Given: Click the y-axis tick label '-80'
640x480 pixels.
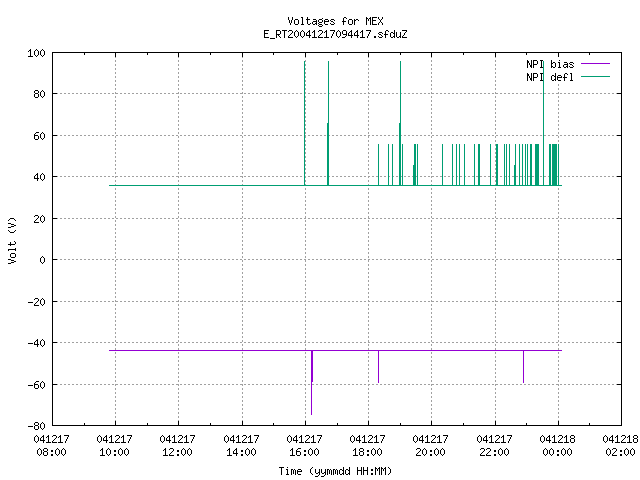Looking at the screenshot, I should click(x=36, y=426).
